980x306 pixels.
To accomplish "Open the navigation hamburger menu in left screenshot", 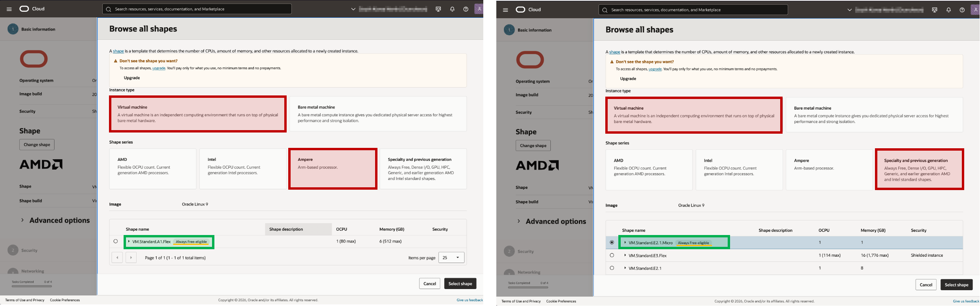I will coord(9,9).
